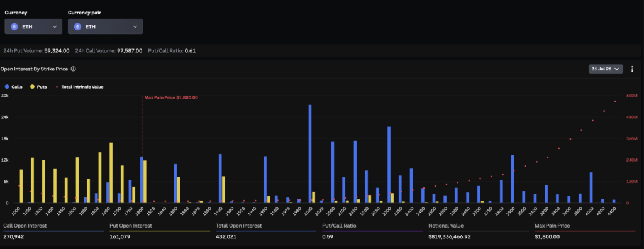
Task: Click the info icon beside Open Interest By Strike Price
Action: pyautogui.click(x=73, y=69)
